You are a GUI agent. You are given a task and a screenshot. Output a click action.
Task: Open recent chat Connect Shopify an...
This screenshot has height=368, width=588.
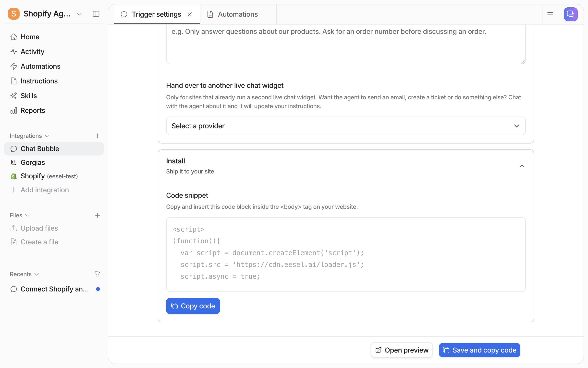[x=54, y=289]
